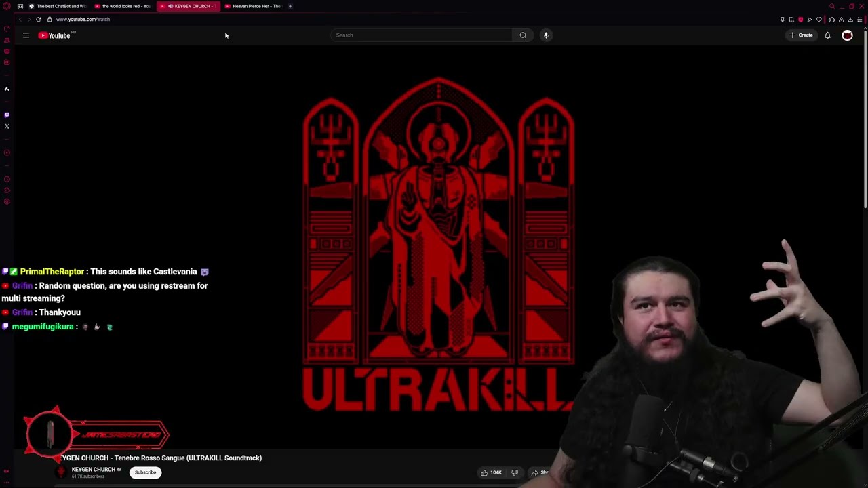Click the YouTube search field
Screen dimensions: 868x488
click(x=422, y=35)
